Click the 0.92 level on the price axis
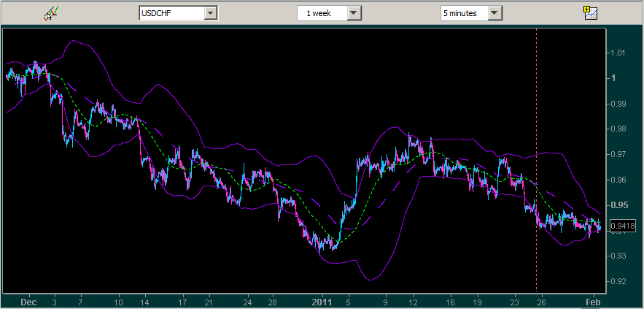644x309 pixels. tap(618, 281)
